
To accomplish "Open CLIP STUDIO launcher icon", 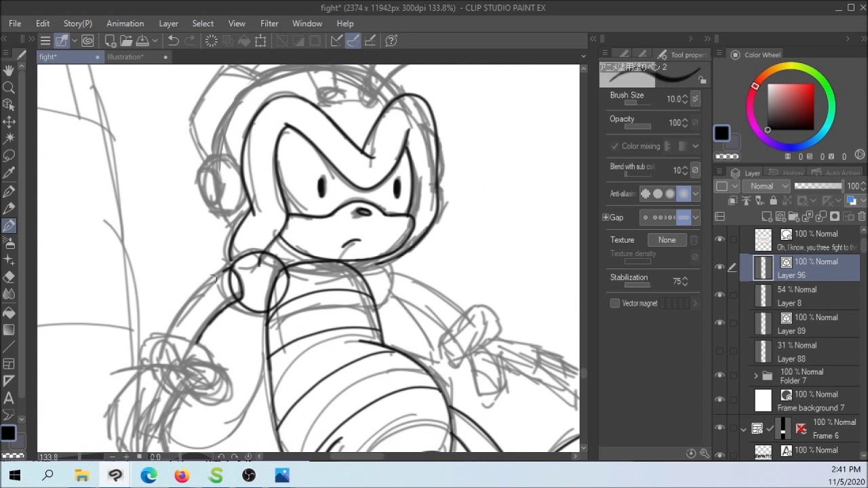I will coord(87,41).
